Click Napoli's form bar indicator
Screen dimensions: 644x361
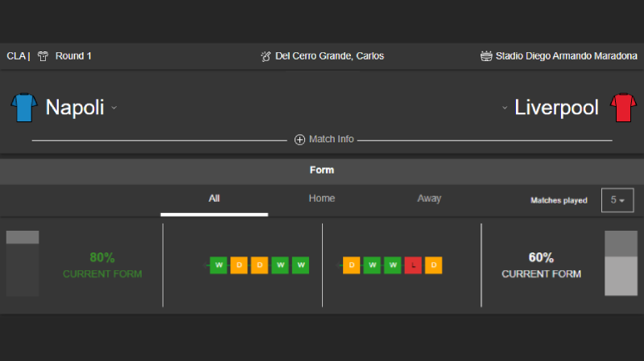tap(23, 264)
